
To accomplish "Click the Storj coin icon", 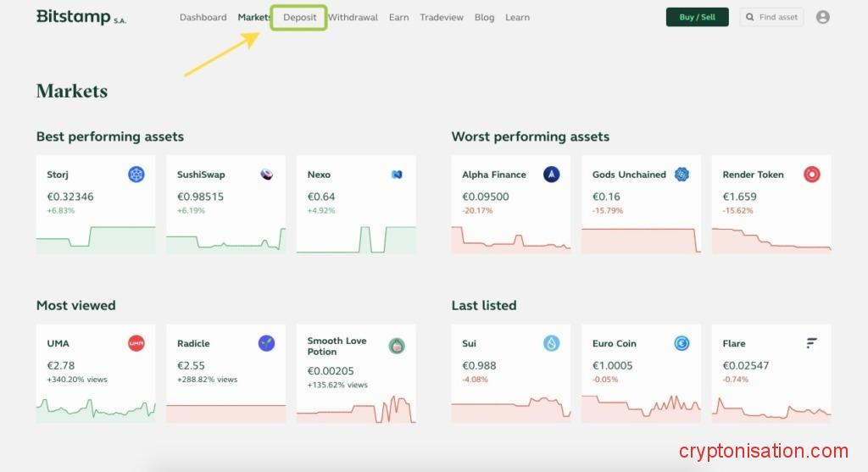I will coord(136,175).
